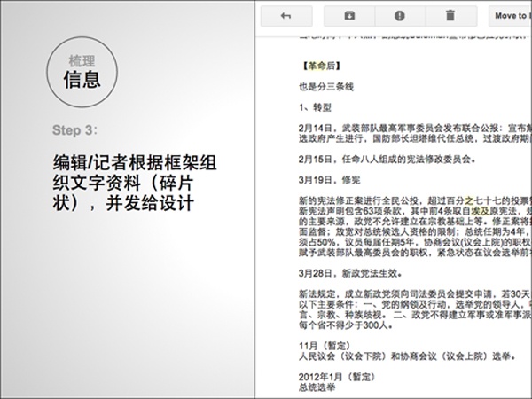532x399 pixels.
Task: Click the 2月15日 constitution committee line
Action: point(387,159)
